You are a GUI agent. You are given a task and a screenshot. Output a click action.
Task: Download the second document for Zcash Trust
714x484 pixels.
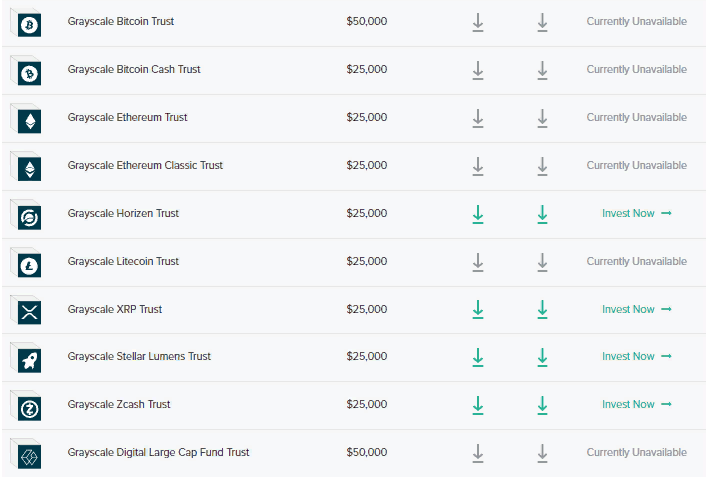click(x=542, y=405)
